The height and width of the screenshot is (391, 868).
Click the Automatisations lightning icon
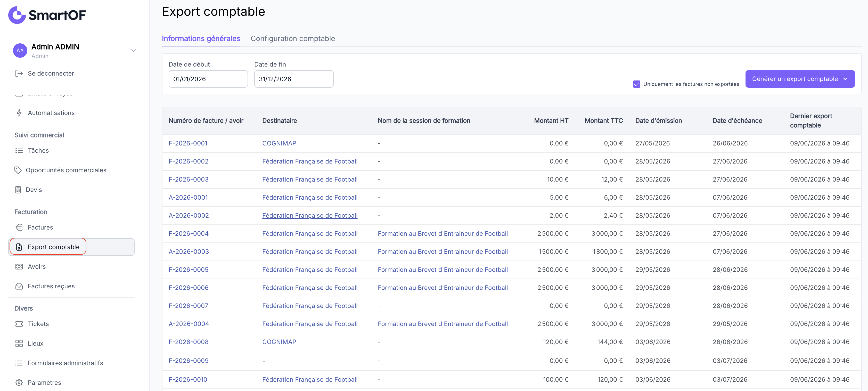(x=19, y=113)
